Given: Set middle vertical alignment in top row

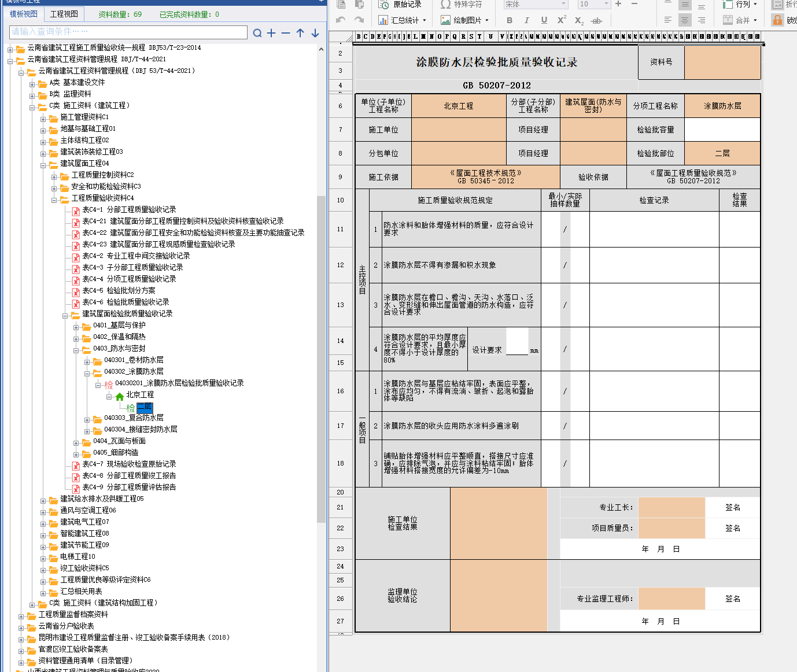Looking at the screenshot, I should point(685,5).
